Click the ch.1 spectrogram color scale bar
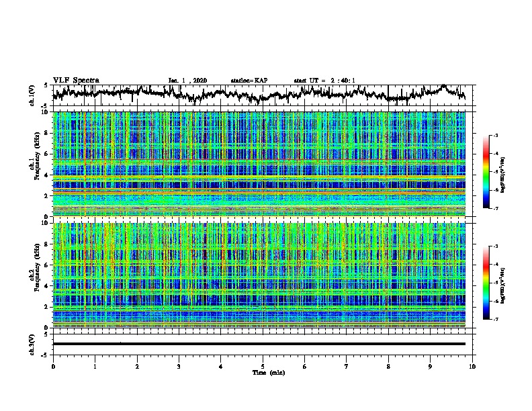 486,172
